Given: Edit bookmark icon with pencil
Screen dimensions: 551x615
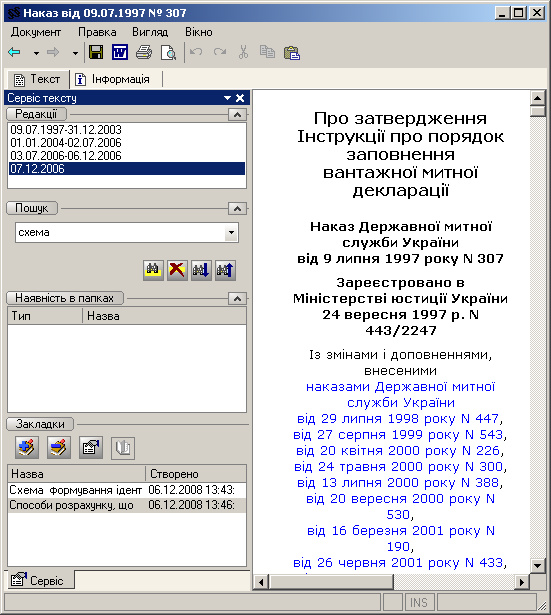Looking at the screenshot, I should (x=59, y=448).
